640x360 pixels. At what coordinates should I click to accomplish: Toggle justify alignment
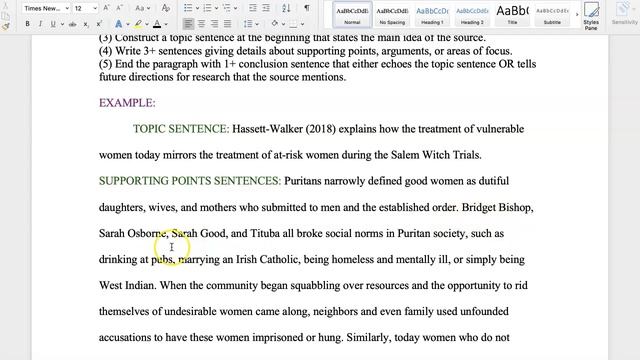coord(227,24)
